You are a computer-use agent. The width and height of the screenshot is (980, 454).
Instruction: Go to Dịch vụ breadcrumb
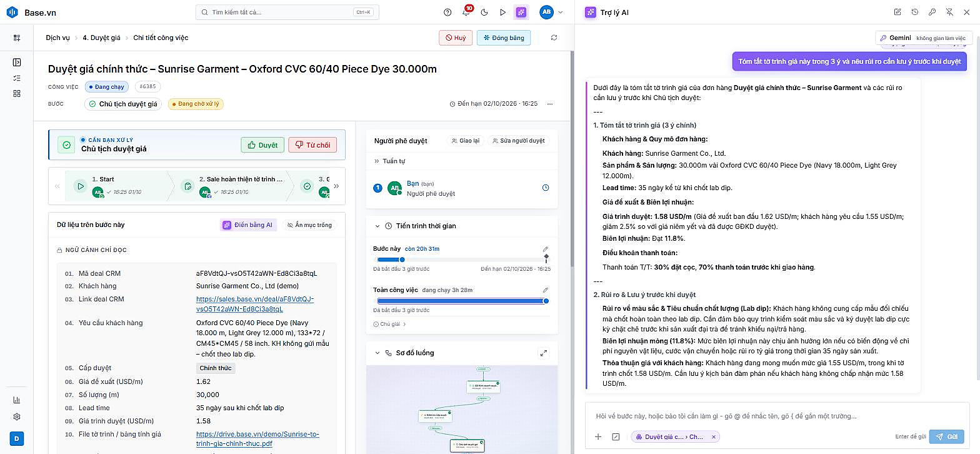pyautogui.click(x=58, y=38)
